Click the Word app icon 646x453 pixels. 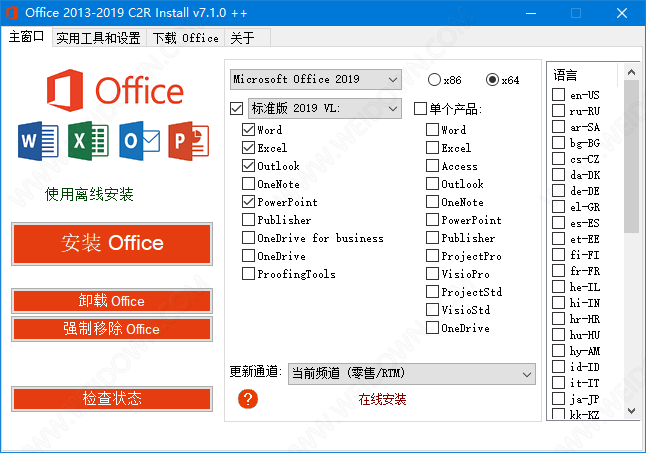(x=38, y=141)
